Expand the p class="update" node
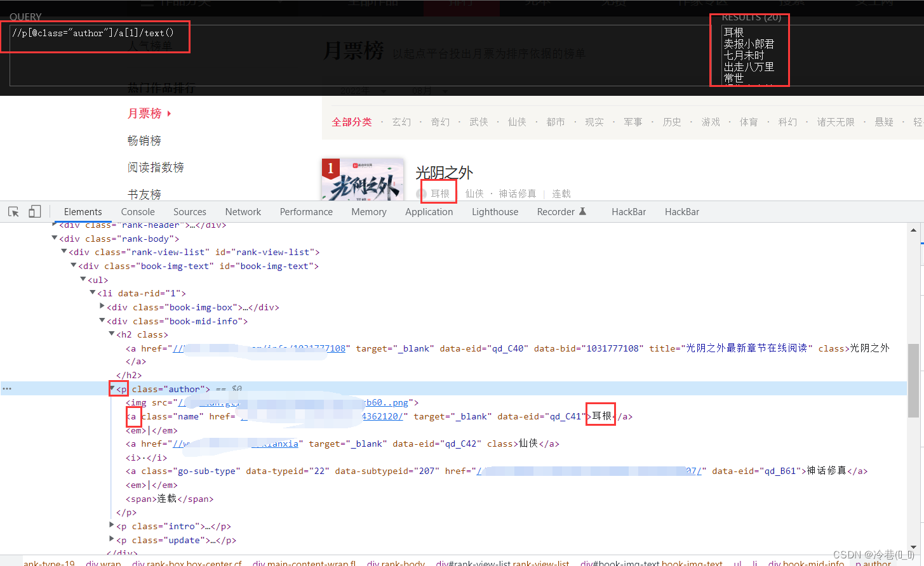 112,539
